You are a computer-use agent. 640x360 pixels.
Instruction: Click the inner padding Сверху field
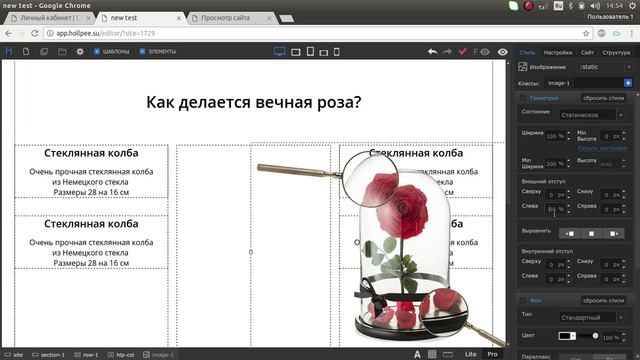click(x=555, y=265)
